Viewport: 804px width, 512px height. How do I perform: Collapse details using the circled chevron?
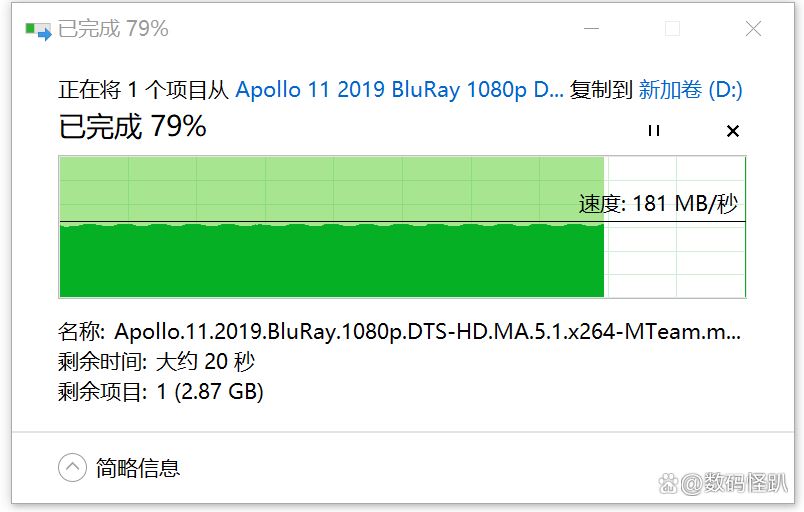click(72, 467)
